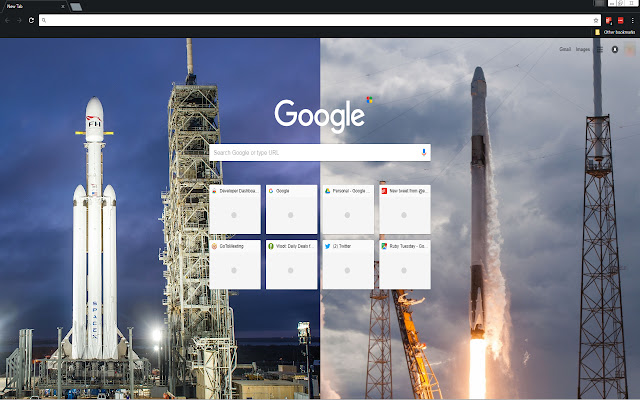Reload the page with the refresh icon

click(x=31, y=20)
